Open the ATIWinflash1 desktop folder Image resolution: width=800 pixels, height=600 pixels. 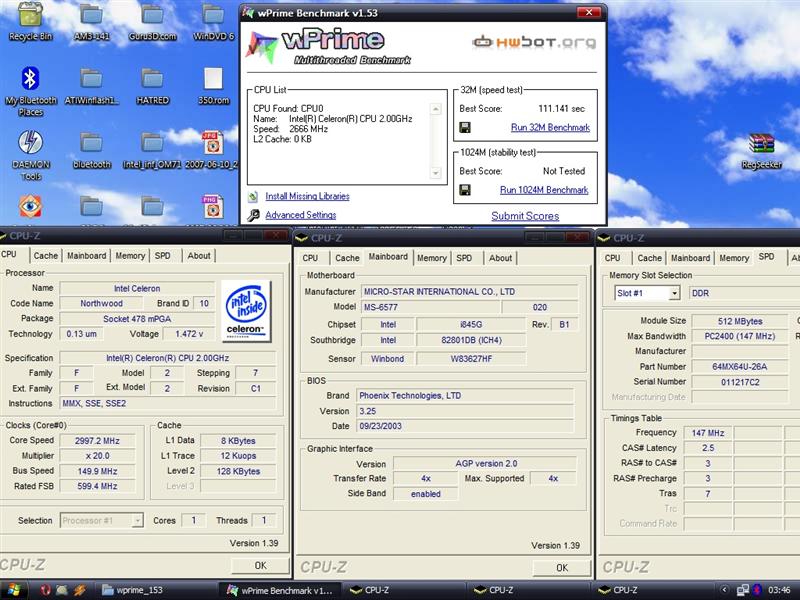[x=91, y=86]
